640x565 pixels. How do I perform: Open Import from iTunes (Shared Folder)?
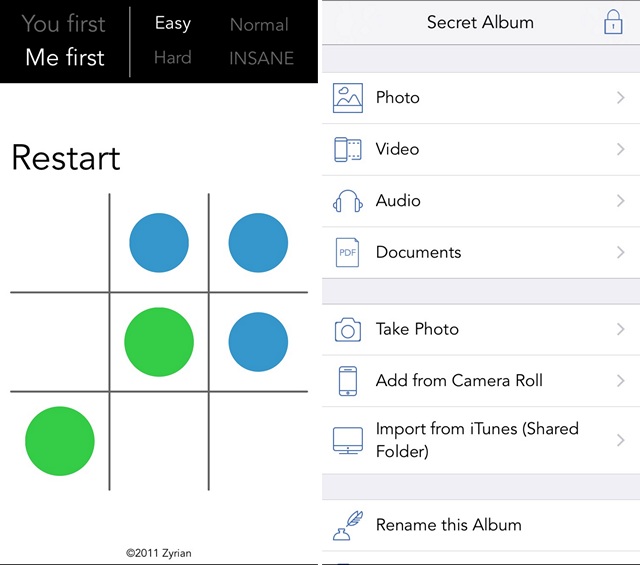click(x=481, y=440)
